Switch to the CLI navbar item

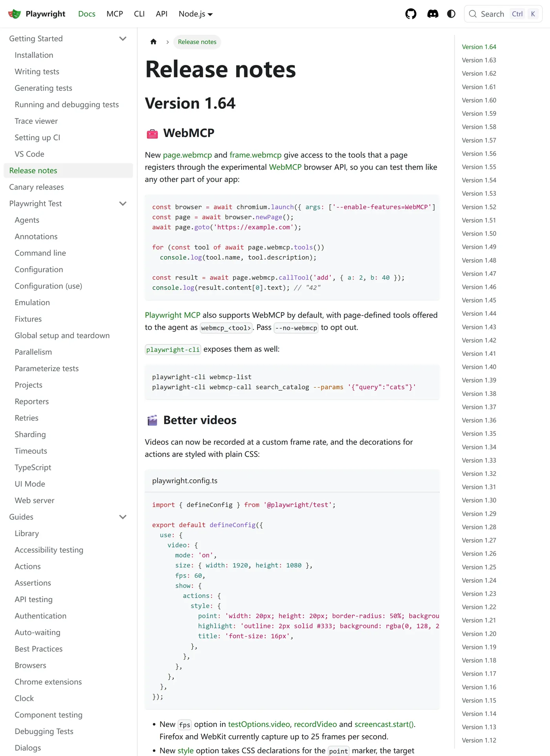139,14
